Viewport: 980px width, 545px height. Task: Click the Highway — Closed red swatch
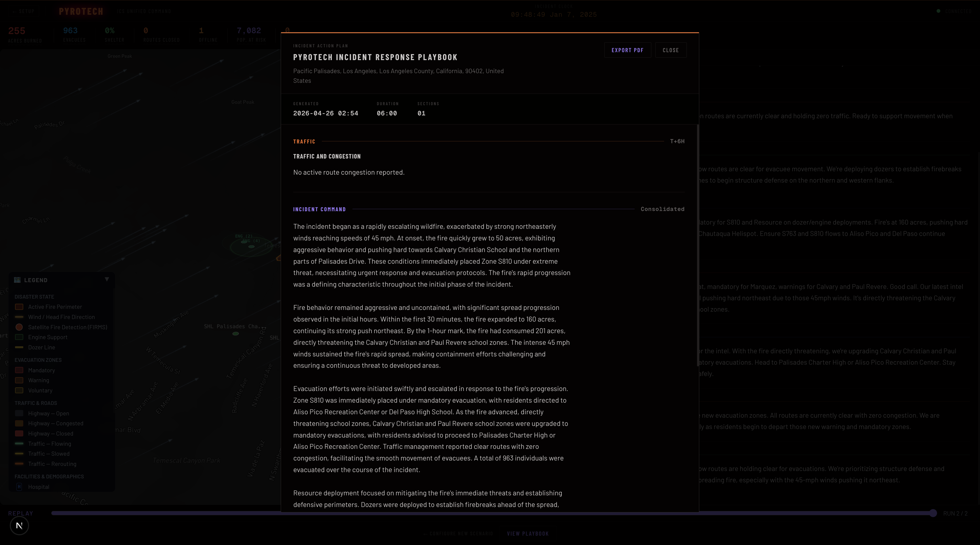(x=19, y=434)
